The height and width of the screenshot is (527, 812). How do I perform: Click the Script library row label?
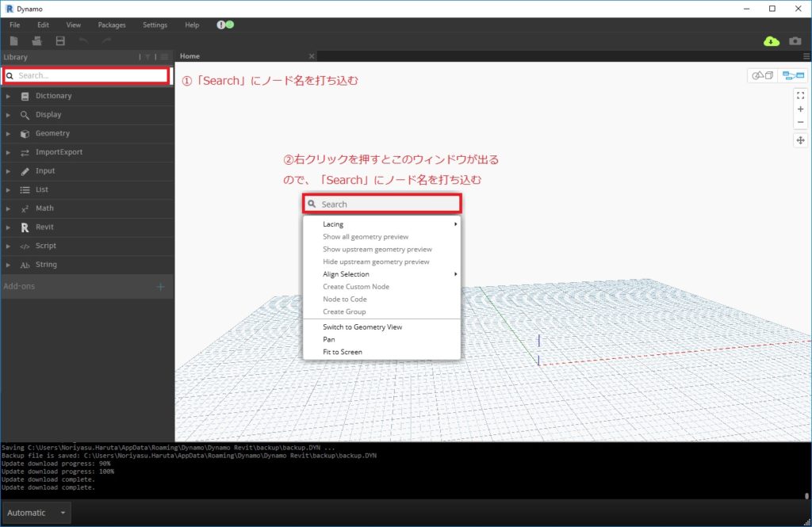click(45, 246)
